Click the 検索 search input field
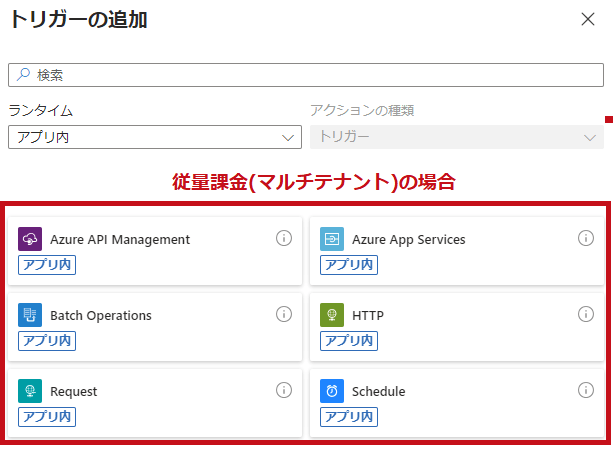Viewport: 613px width, 450px height. click(306, 75)
